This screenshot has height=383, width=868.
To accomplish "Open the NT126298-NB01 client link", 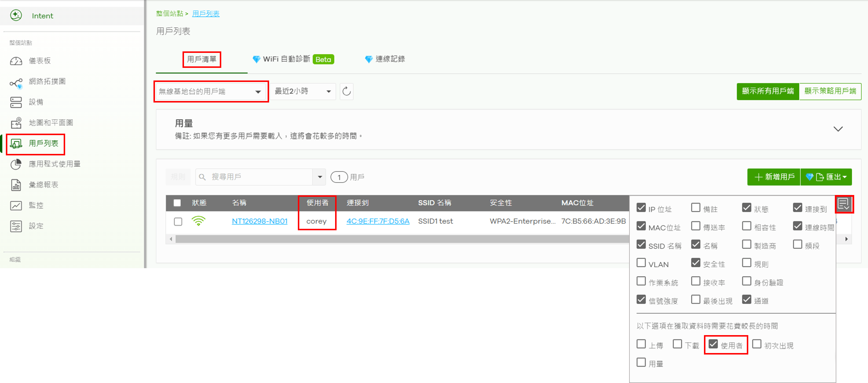I will (x=259, y=221).
